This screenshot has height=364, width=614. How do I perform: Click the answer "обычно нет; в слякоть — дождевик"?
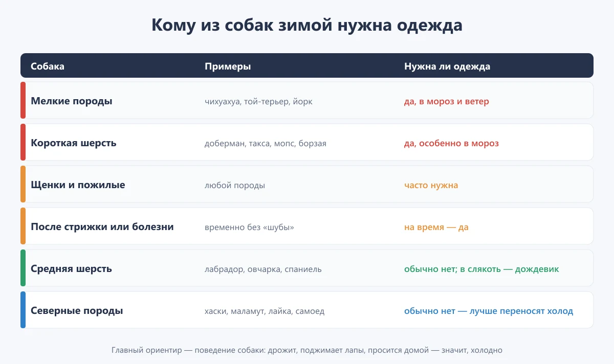click(x=481, y=269)
